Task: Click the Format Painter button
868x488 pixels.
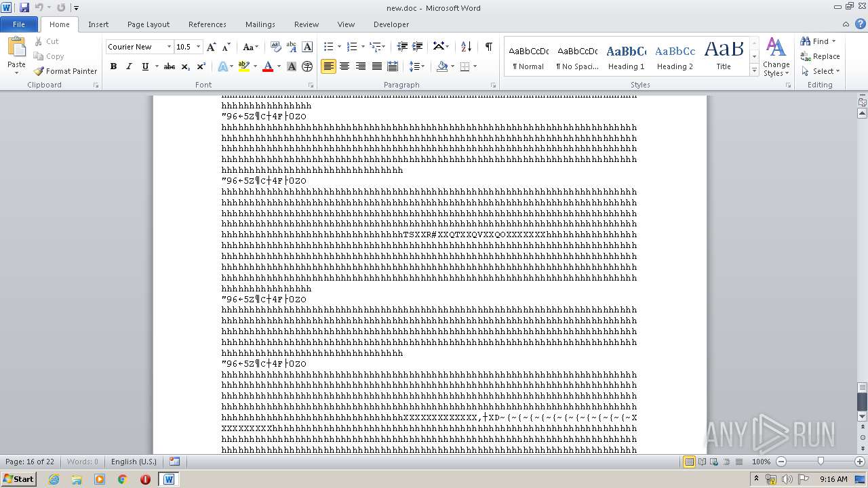Action: tap(65, 71)
